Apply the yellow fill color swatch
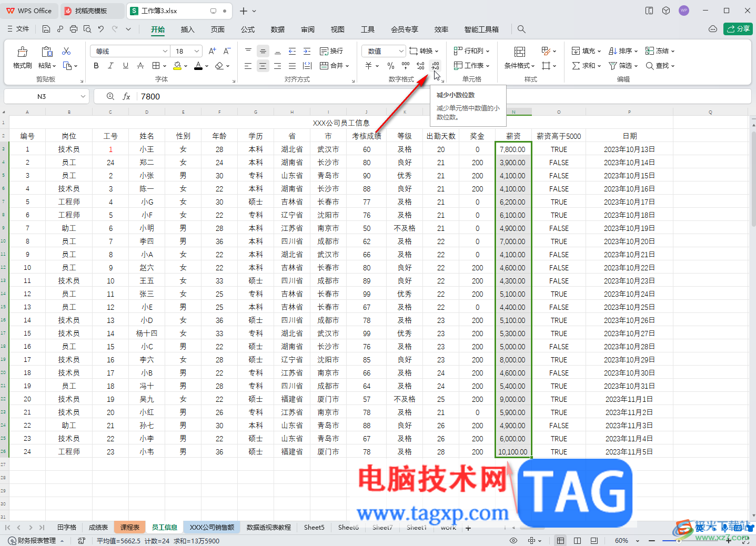This screenshot has height=546, width=756. [x=177, y=66]
